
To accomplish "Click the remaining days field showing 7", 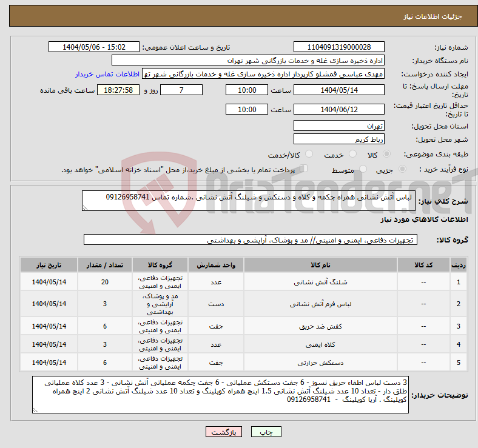I will coord(181,90).
